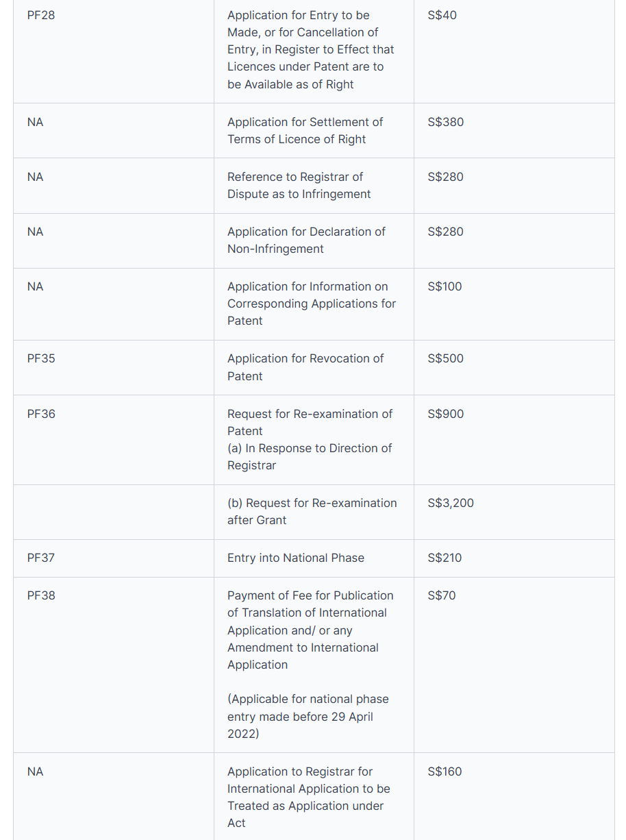Click 'Reference to Registrar of Dispute as to Infringement'
Image resolution: width=626 pixels, height=840 pixels.
pos(299,185)
